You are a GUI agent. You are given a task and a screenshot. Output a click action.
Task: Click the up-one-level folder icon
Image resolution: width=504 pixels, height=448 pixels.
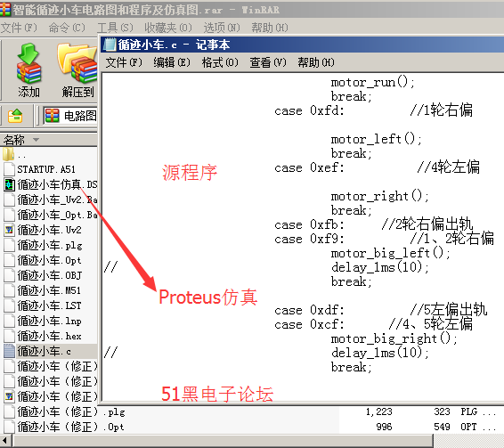click(15, 116)
